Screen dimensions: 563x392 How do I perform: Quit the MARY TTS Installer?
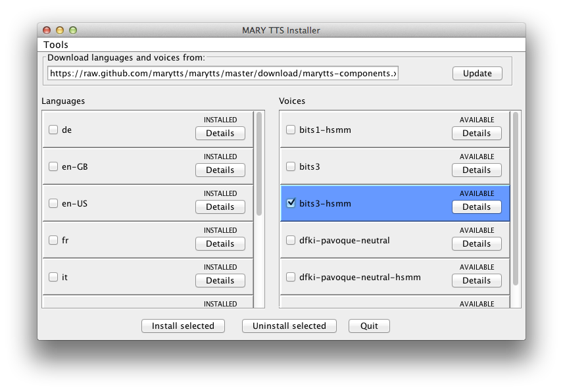point(369,326)
